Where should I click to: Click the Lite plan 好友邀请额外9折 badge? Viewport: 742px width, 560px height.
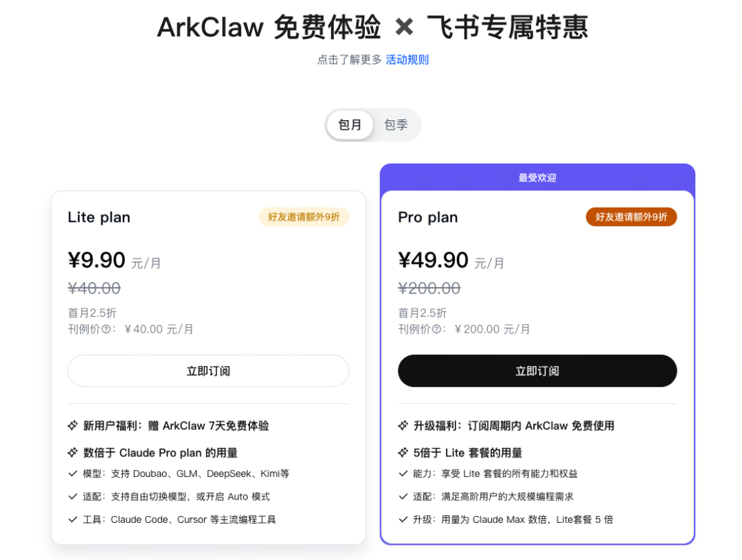pos(304,217)
